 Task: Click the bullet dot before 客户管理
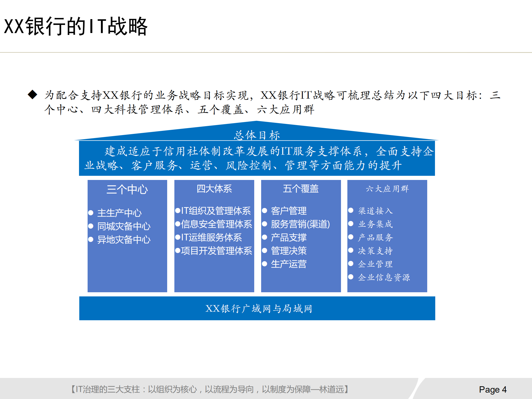coord(264,211)
